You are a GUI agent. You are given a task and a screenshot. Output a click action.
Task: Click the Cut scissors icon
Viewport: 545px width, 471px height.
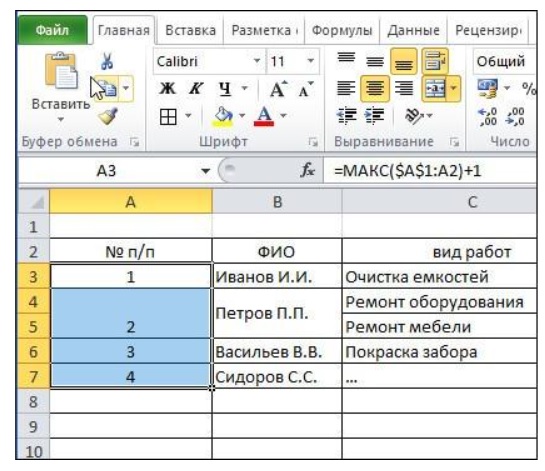point(107,61)
